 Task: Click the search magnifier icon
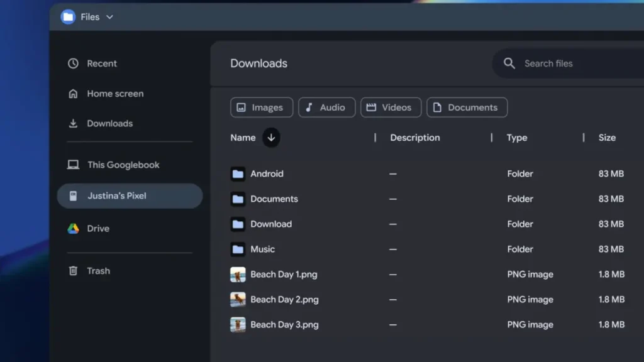pos(509,63)
